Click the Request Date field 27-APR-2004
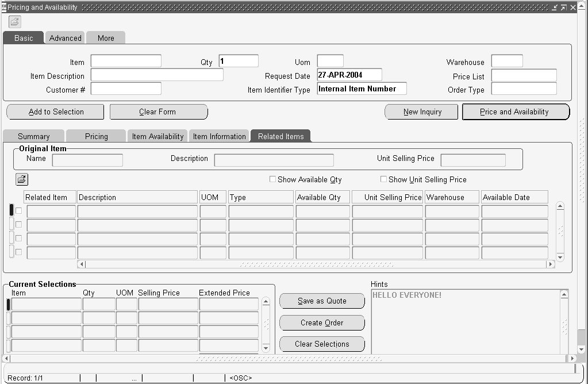Viewport: 588px width, 384px height. (349, 75)
